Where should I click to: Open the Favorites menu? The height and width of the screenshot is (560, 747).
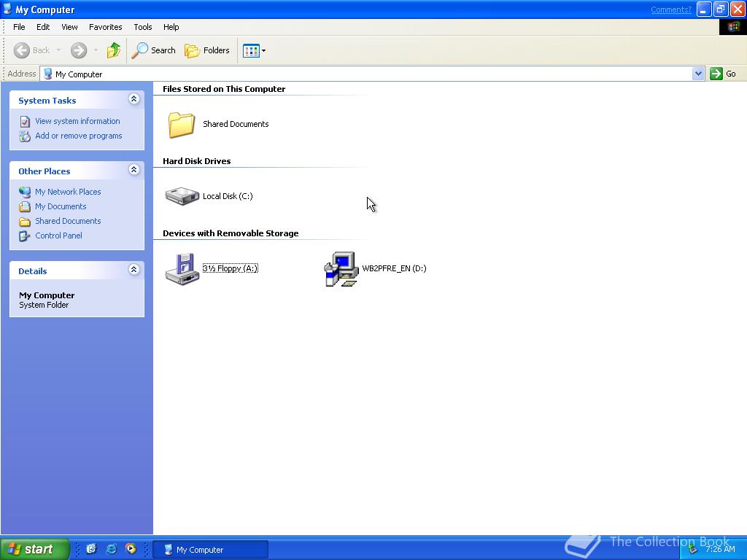click(105, 27)
